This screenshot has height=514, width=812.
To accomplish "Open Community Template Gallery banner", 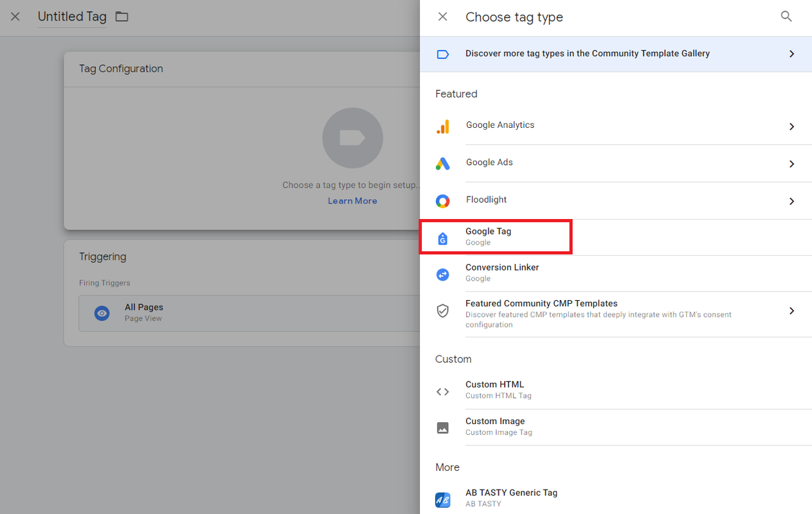I will (616, 54).
